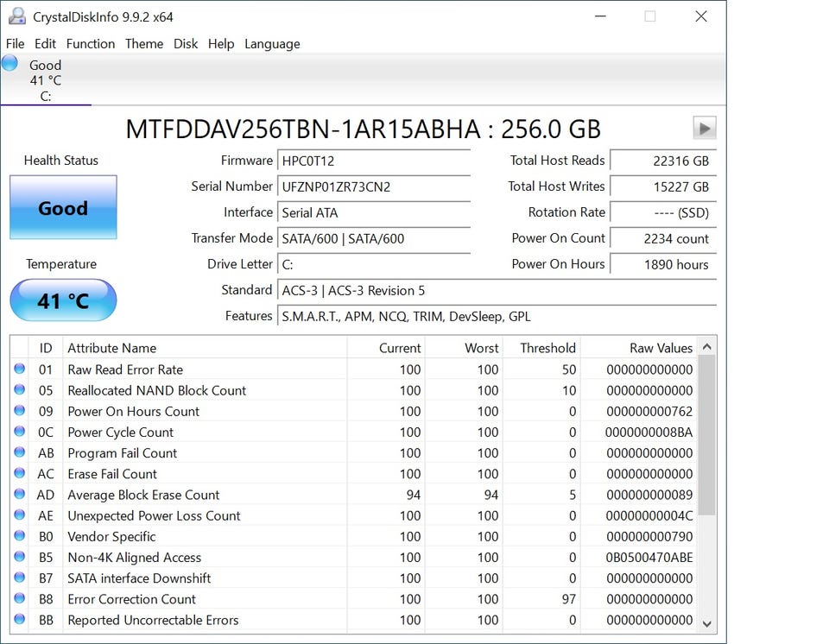This screenshot has width=829, height=644.
Task: Open the Edit menu
Action: coord(45,44)
